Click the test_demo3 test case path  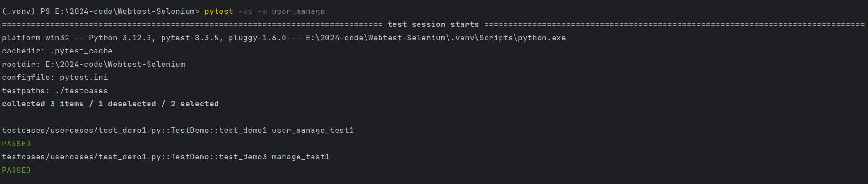[135, 157]
